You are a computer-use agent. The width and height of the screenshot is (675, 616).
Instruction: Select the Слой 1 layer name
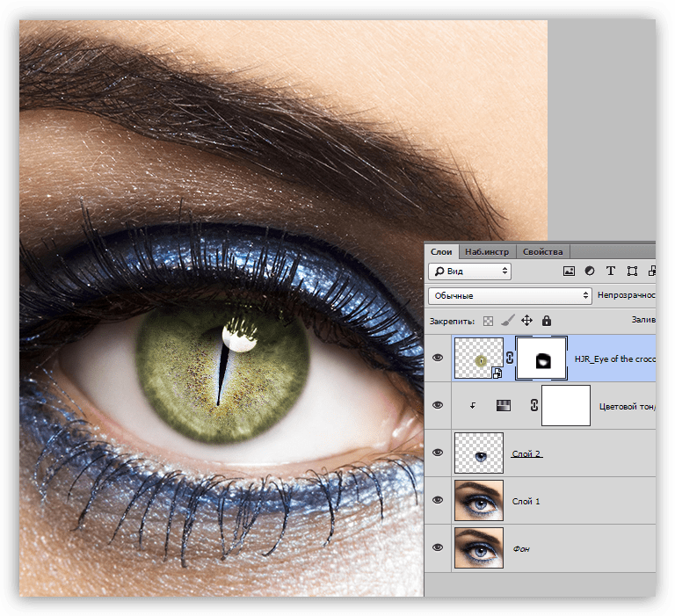click(526, 501)
